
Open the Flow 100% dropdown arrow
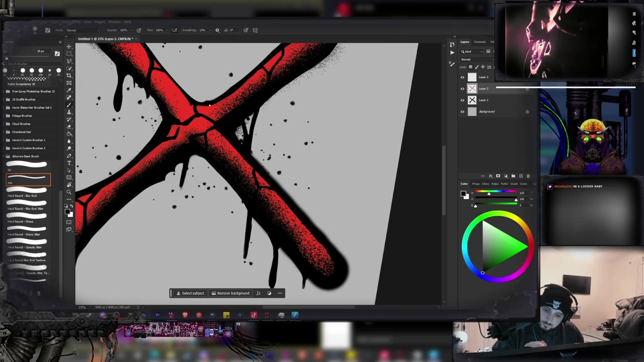166,30
